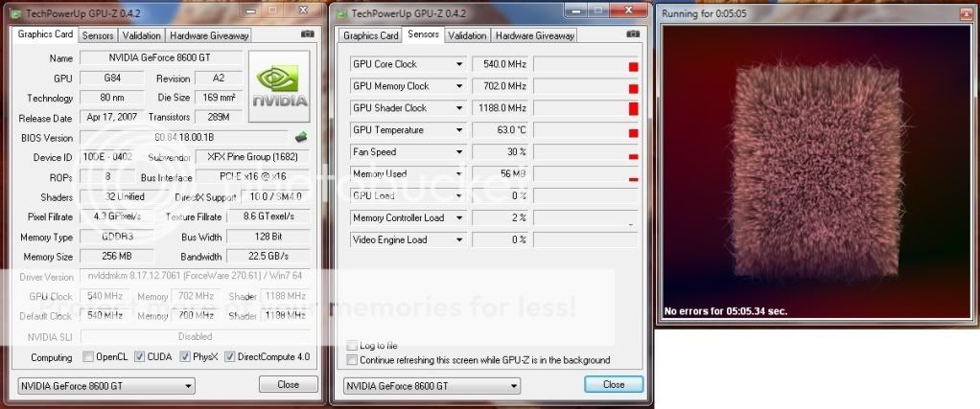Open Hardware Giveaway tab in Sensors window

534,35
